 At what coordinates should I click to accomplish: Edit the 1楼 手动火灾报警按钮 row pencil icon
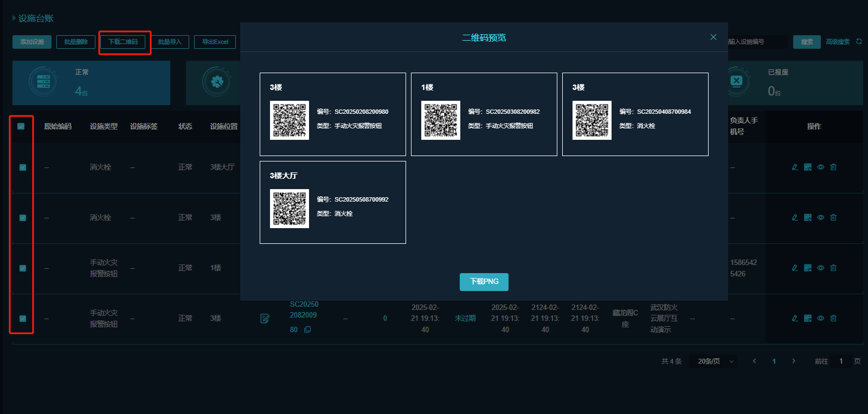point(795,268)
